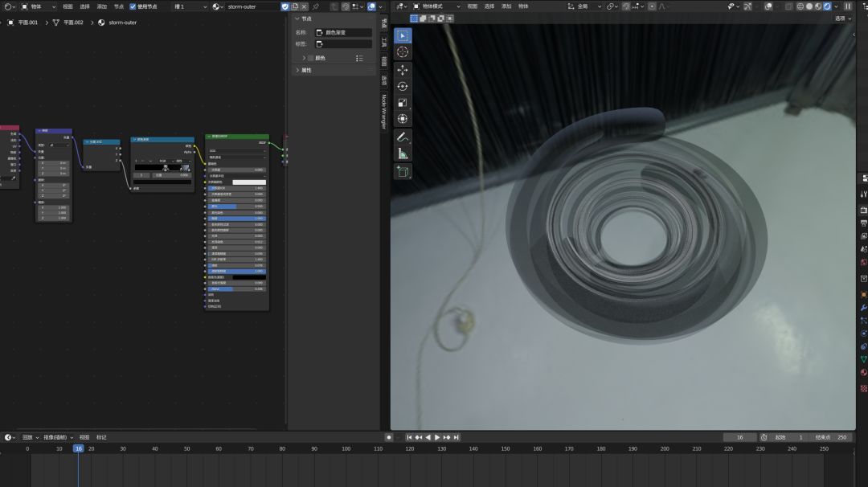Click the Add Cube tool

click(403, 171)
